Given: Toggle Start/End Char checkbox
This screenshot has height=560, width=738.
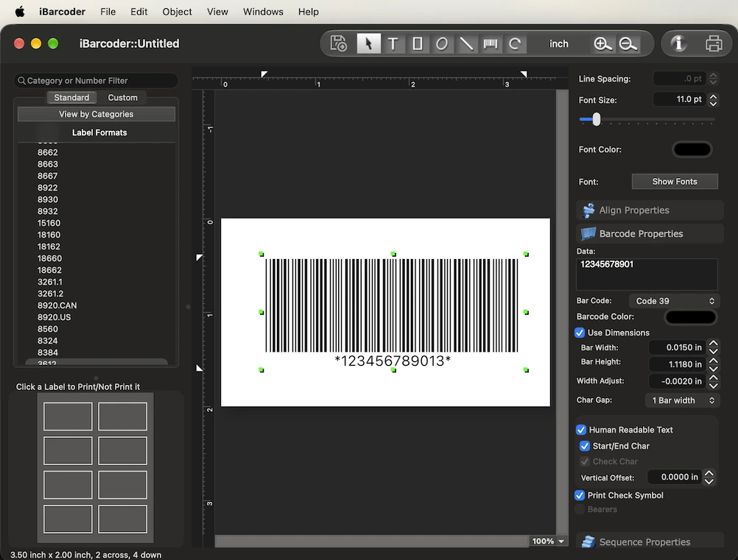Looking at the screenshot, I should 585,446.
